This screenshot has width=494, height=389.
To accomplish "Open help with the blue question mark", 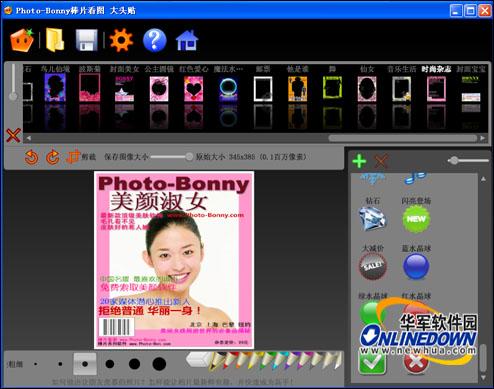I will [155, 40].
